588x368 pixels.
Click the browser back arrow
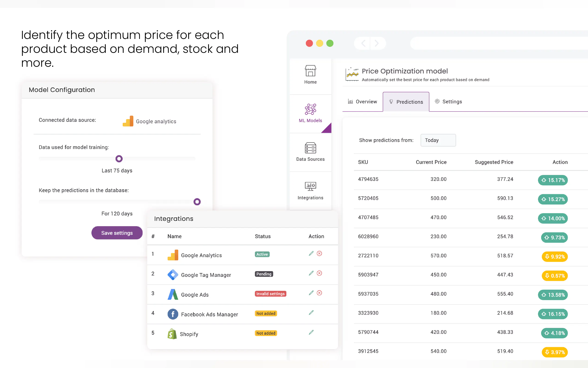(x=363, y=43)
